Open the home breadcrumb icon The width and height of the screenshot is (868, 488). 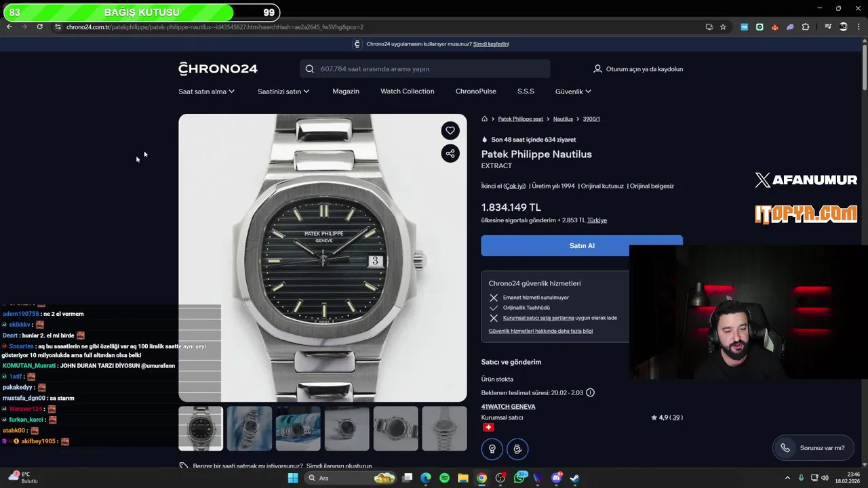coord(484,119)
